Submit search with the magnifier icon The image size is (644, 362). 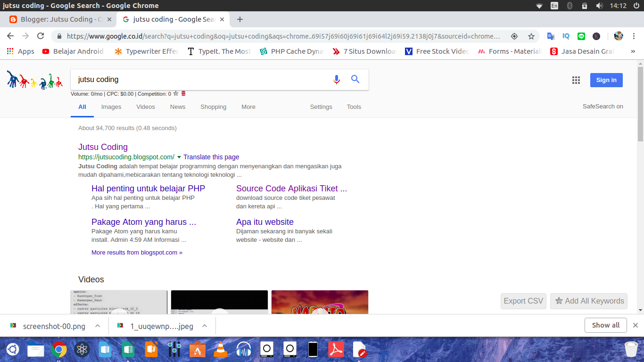tap(355, 79)
